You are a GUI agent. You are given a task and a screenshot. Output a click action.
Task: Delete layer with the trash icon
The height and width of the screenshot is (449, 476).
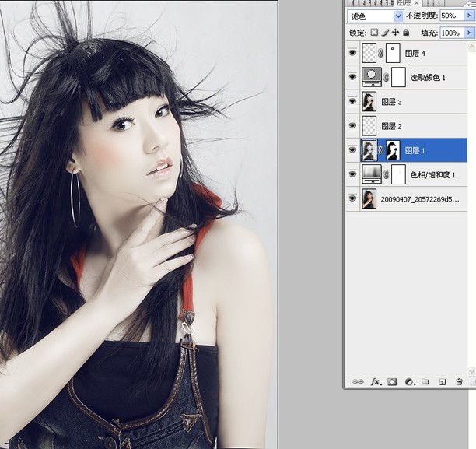coord(460,381)
